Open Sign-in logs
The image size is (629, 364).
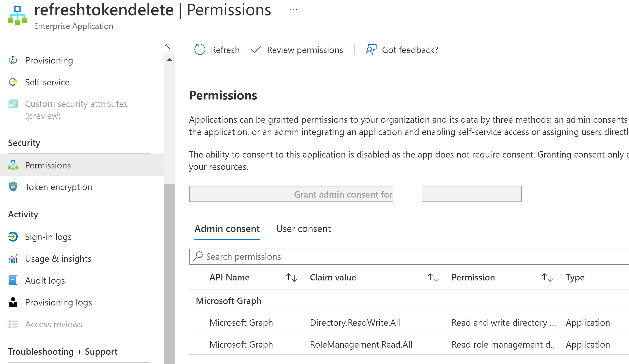coord(48,237)
